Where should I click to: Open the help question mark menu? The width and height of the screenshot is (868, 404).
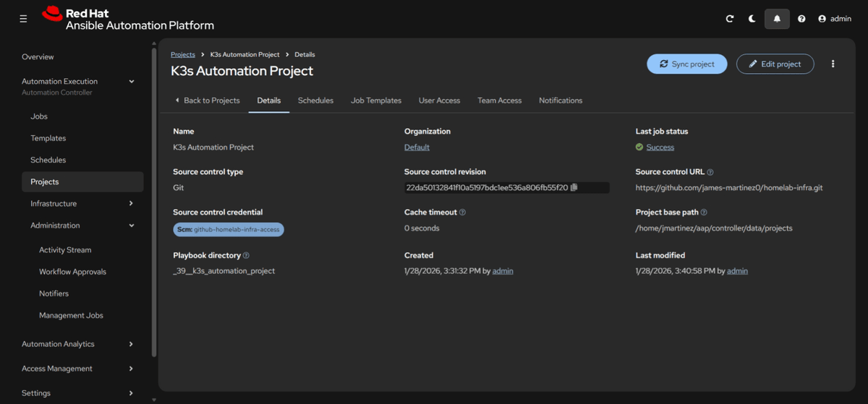801,19
